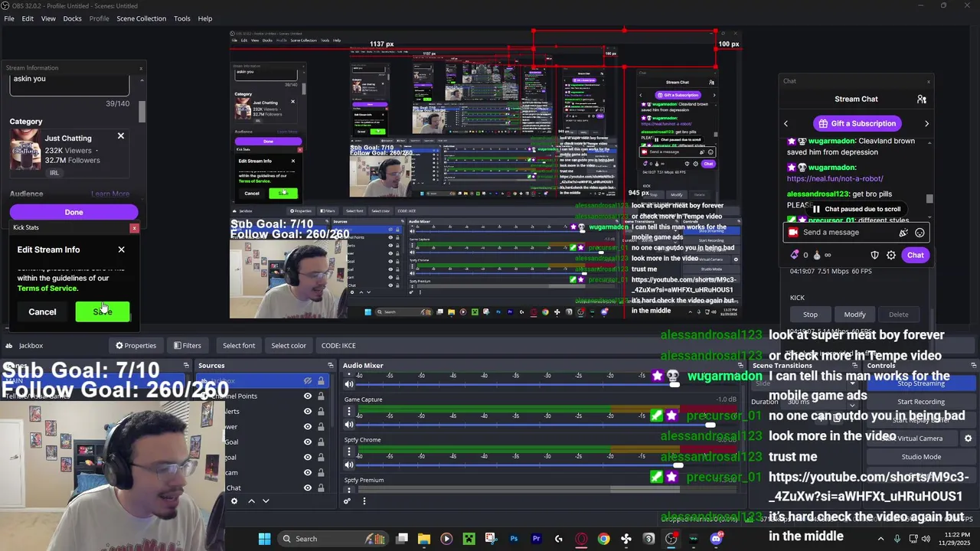Image resolution: width=980 pixels, height=551 pixels.
Task: Click the purple Chat send button
Action: click(x=916, y=255)
